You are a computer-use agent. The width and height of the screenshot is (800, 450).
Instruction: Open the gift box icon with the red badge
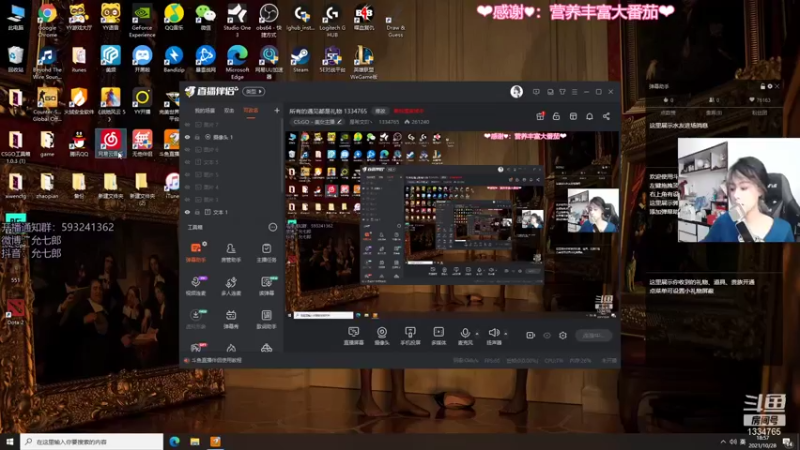540,116
